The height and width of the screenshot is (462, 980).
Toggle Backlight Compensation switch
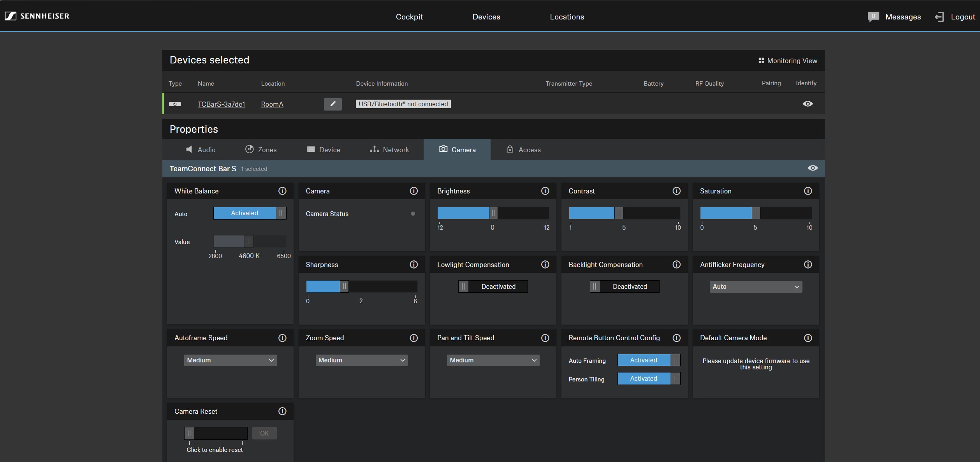click(625, 286)
